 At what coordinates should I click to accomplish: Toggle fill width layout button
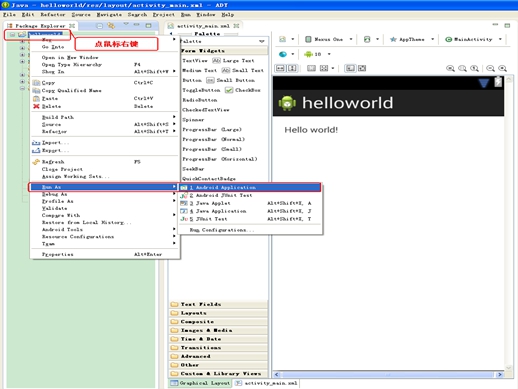coord(280,68)
